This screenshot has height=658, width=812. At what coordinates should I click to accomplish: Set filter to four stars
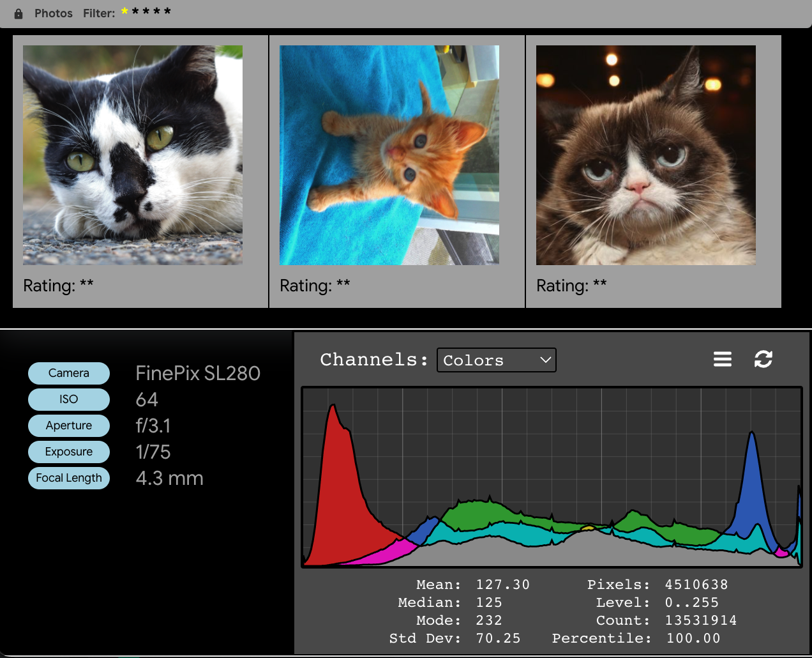(x=157, y=11)
